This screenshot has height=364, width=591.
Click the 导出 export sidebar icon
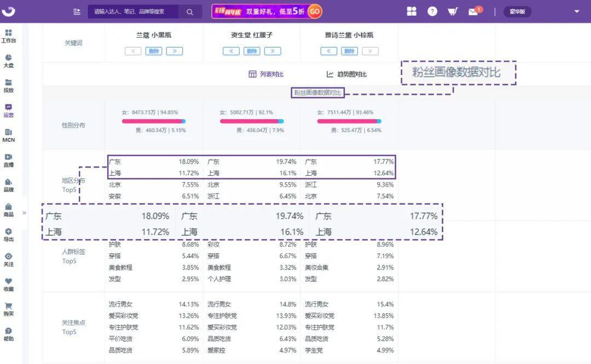tap(9, 235)
